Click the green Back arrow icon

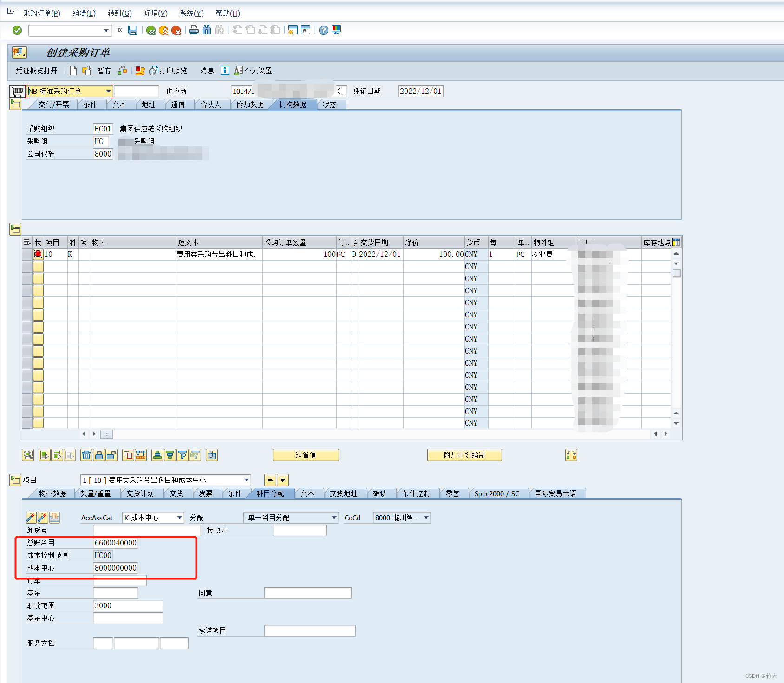pyautogui.click(x=151, y=30)
